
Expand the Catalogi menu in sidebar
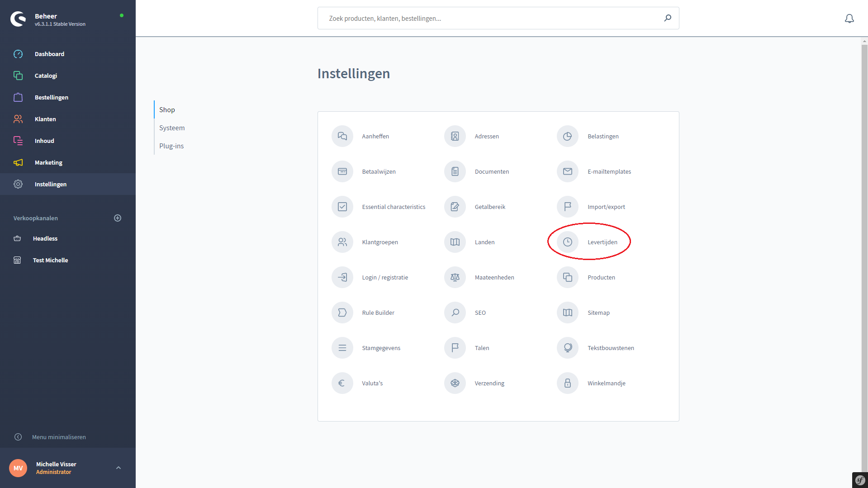(46, 76)
